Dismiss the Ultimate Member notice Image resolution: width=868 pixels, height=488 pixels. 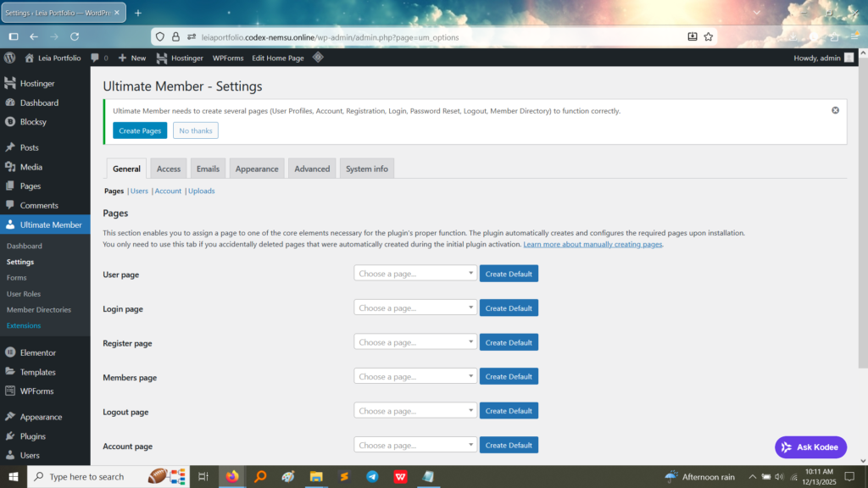835,110
